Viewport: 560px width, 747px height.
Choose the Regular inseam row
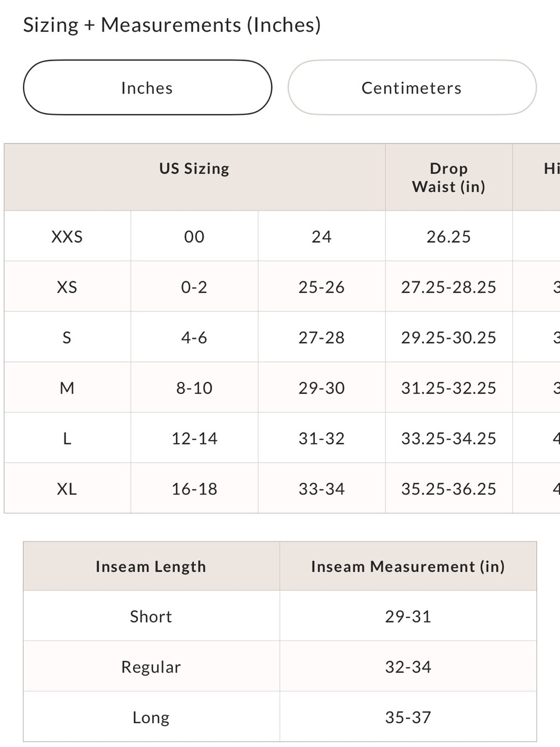(280, 667)
